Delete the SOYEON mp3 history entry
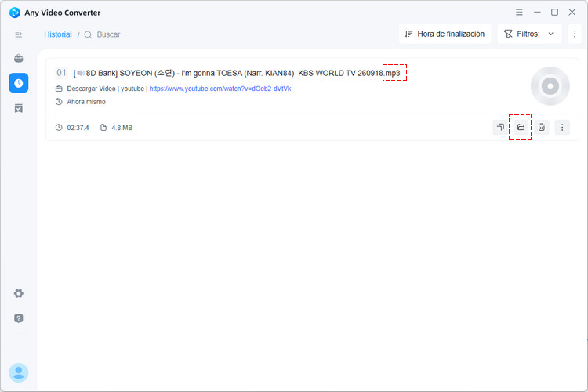Screen dimensions: 588x392 pyautogui.click(x=542, y=128)
